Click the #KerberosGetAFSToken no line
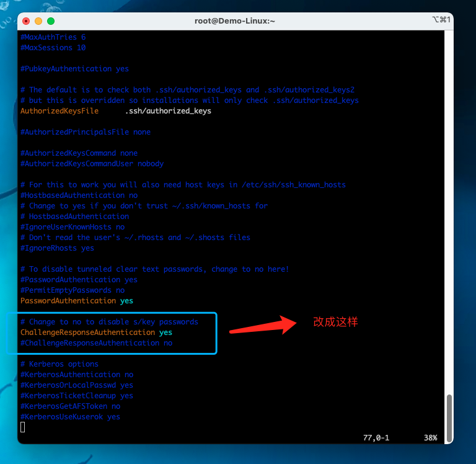This screenshot has width=476, height=464. click(x=71, y=406)
